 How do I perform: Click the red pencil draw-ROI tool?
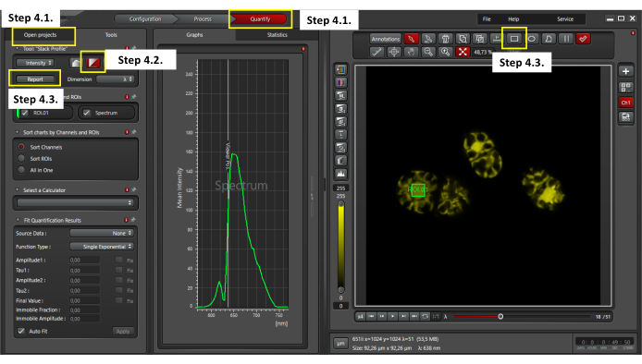(411, 39)
